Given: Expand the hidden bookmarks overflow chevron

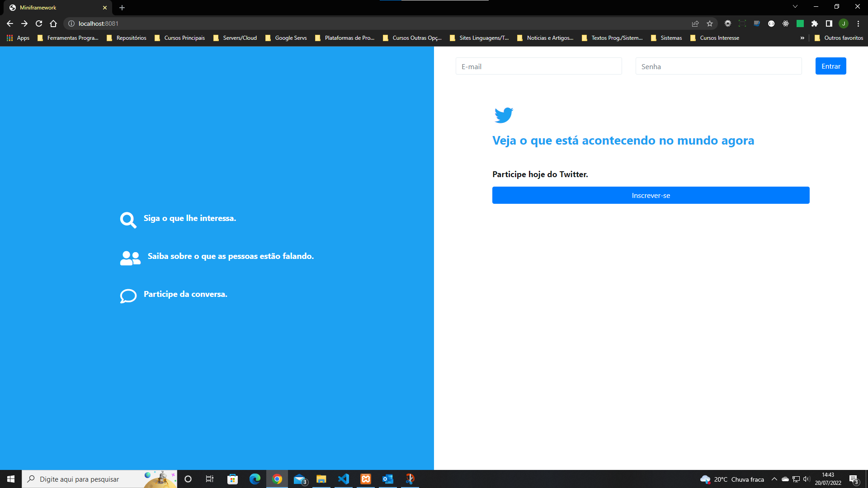Looking at the screenshot, I should tap(802, 38).
